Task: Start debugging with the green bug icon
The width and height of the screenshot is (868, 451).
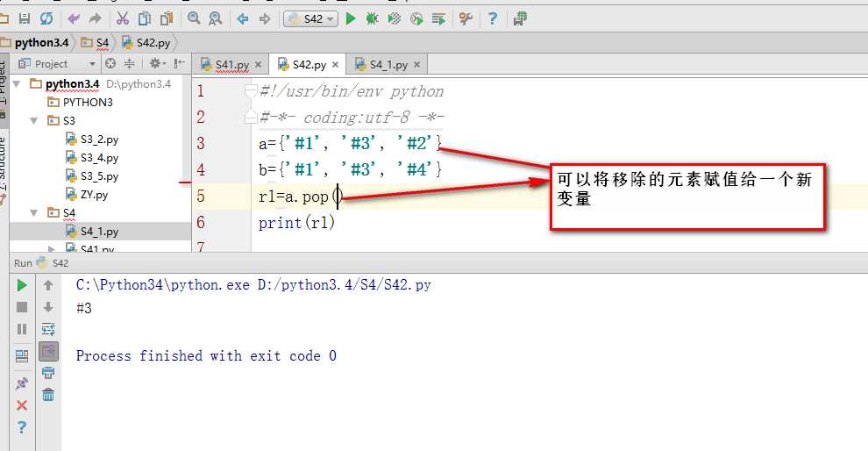Action: pos(372,18)
